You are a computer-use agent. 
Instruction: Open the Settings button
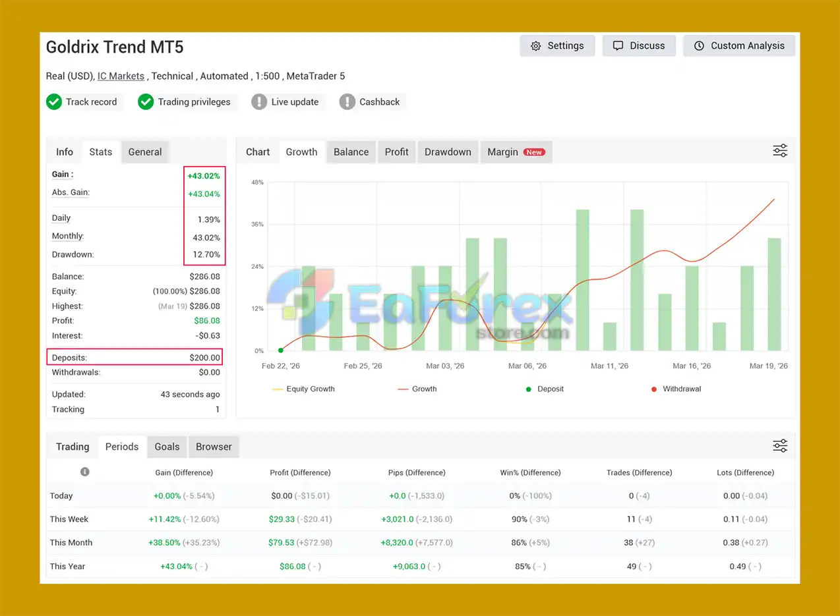pos(557,46)
